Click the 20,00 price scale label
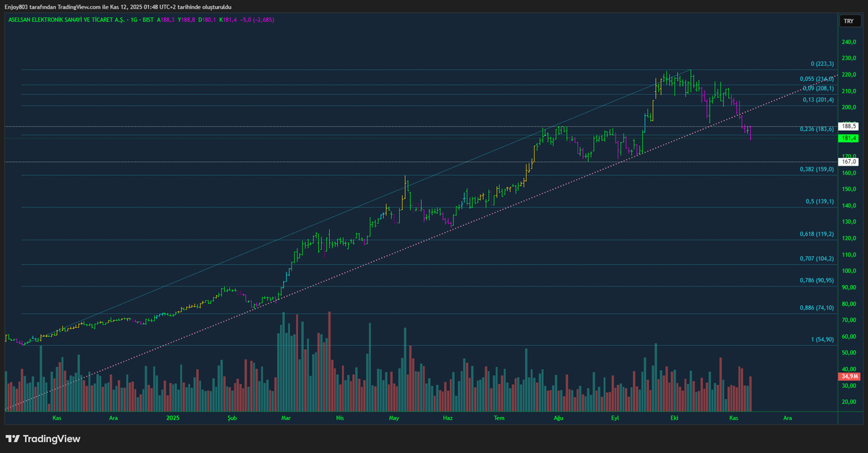 click(849, 402)
